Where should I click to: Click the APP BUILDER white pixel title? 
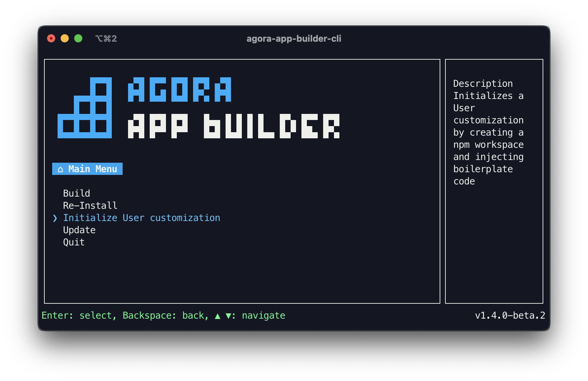[234, 126]
